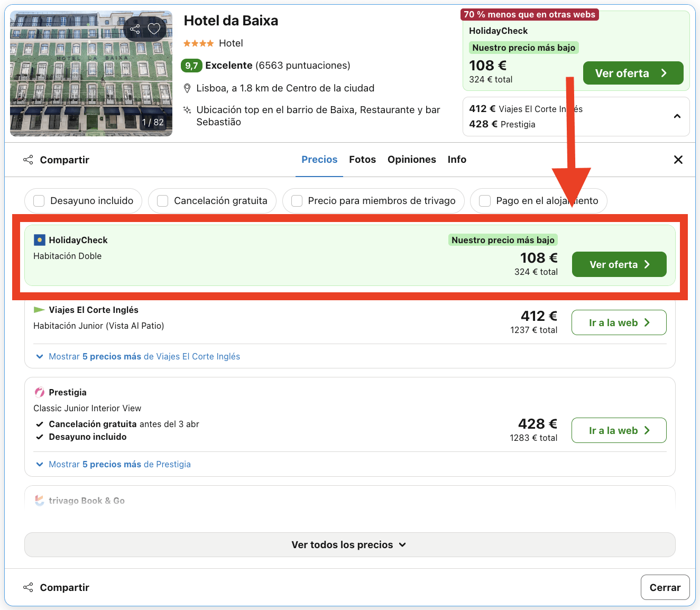Click Ver oferta in HolidayCheck row
This screenshot has height=610, width=700.
619,264
